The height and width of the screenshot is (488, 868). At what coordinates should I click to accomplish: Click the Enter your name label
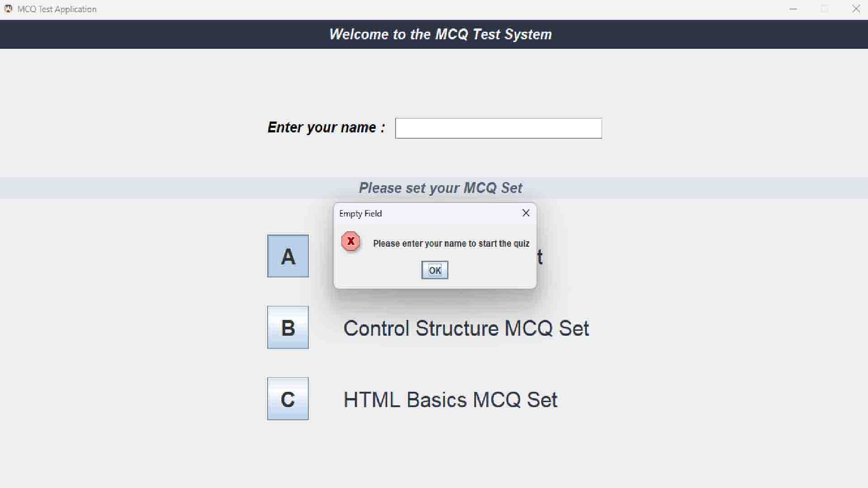(326, 127)
